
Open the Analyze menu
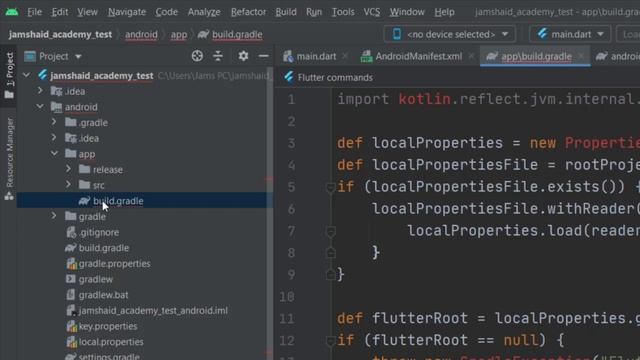pos(204,12)
